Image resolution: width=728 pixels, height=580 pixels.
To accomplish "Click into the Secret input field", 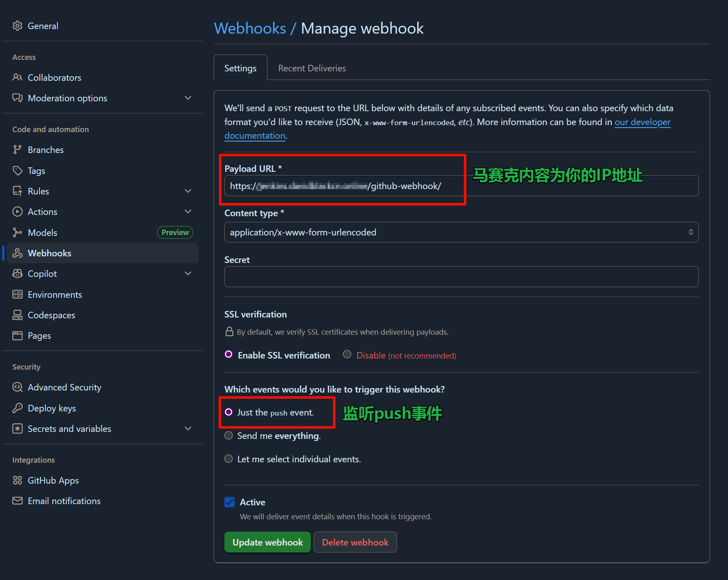I will tap(461, 276).
